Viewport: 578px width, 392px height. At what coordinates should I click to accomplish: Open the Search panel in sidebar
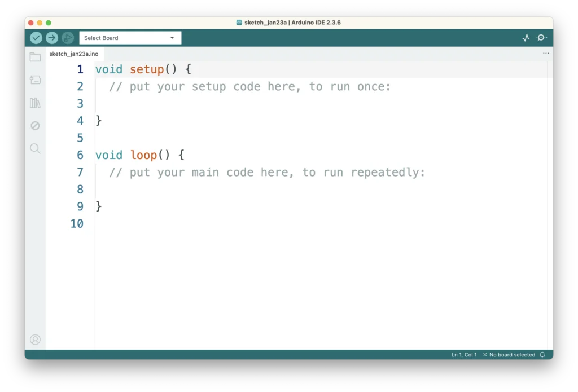pos(35,148)
